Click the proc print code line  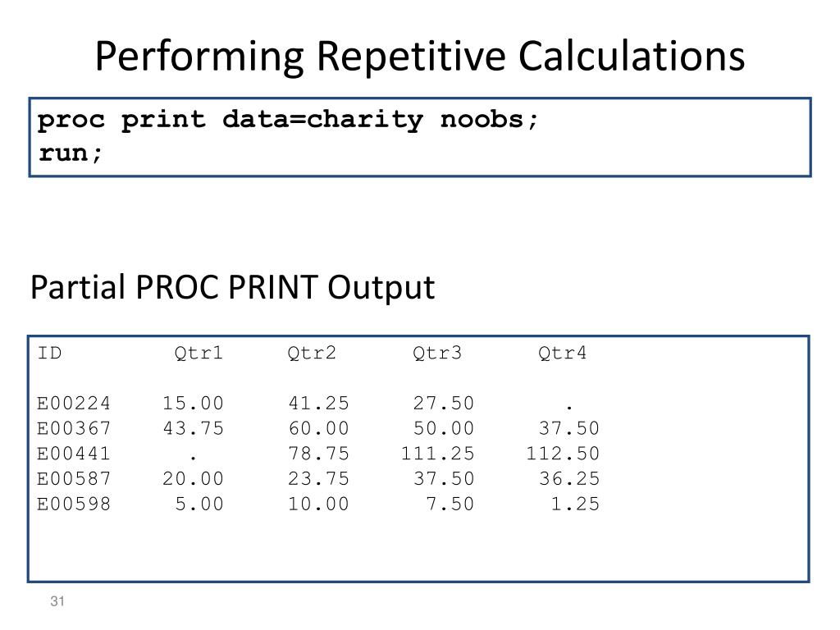click(288, 120)
